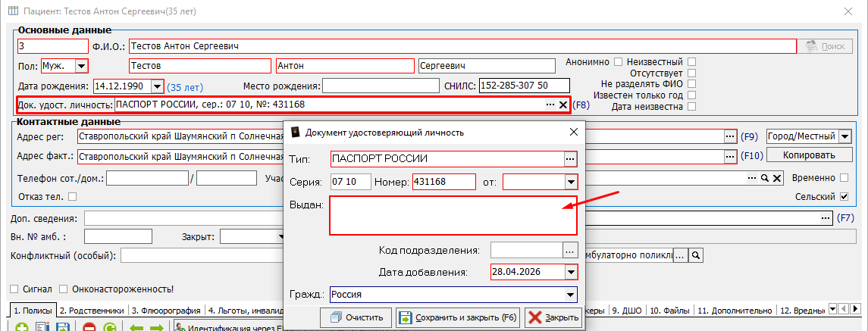Open Код подразделения ellipsis lookup

click(570, 251)
